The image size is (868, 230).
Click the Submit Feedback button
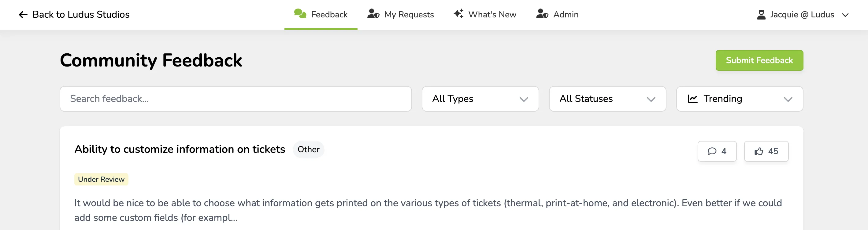click(x=759, y=60)
